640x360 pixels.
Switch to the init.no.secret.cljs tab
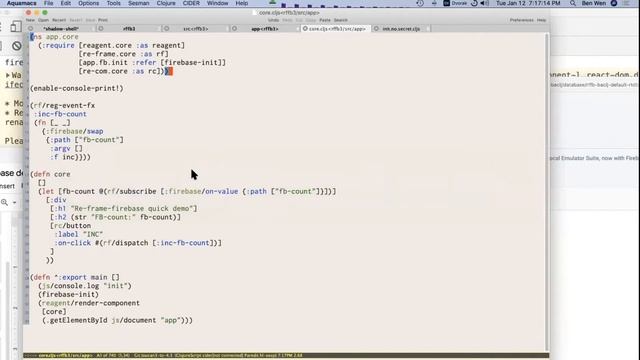(401, 29)
